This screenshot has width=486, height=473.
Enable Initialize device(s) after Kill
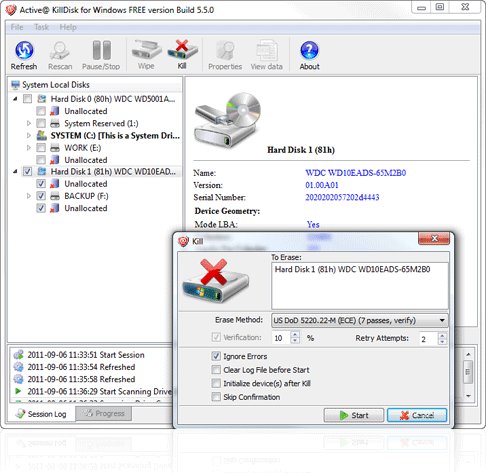click(216, 384)
